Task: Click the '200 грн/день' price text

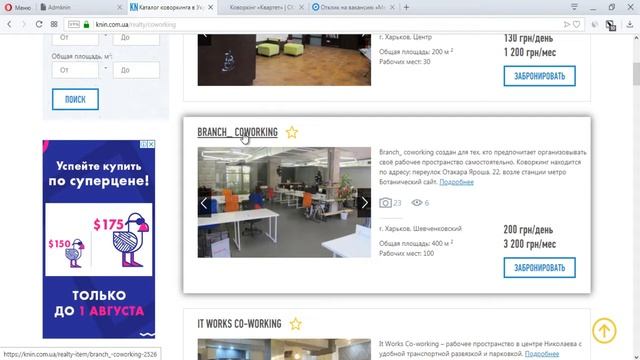Action: 528,230
